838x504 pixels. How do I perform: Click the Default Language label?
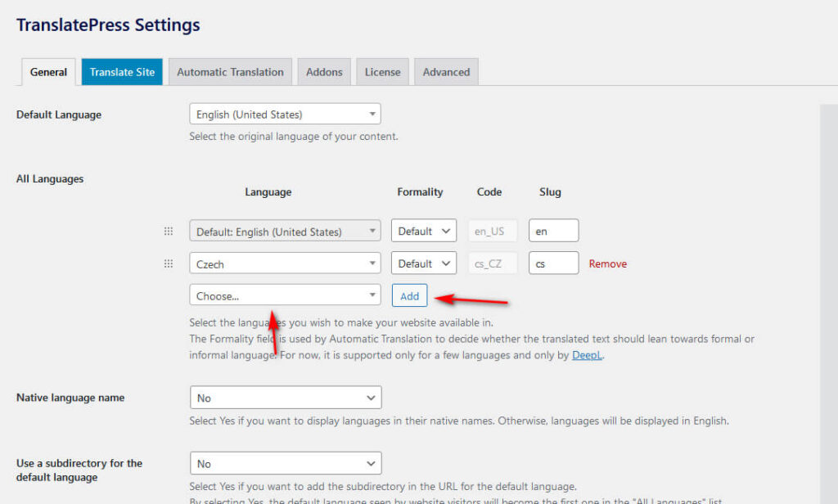pyautogui.click(x=59, y=115)
